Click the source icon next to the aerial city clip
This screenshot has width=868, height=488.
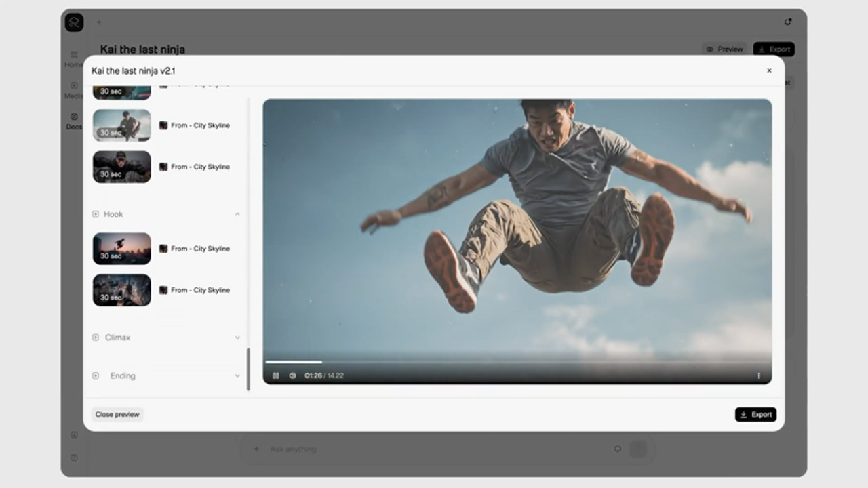click(163, 290)
